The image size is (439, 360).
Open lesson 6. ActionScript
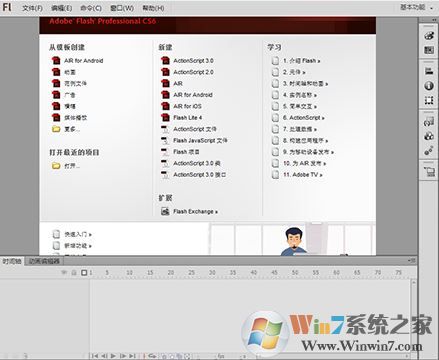(x=304, y=117)
